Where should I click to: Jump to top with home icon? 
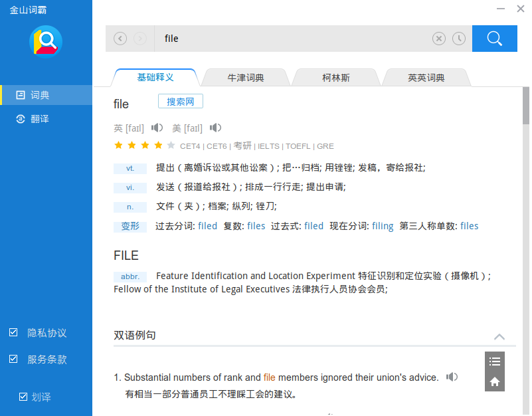tap(494, 381)
